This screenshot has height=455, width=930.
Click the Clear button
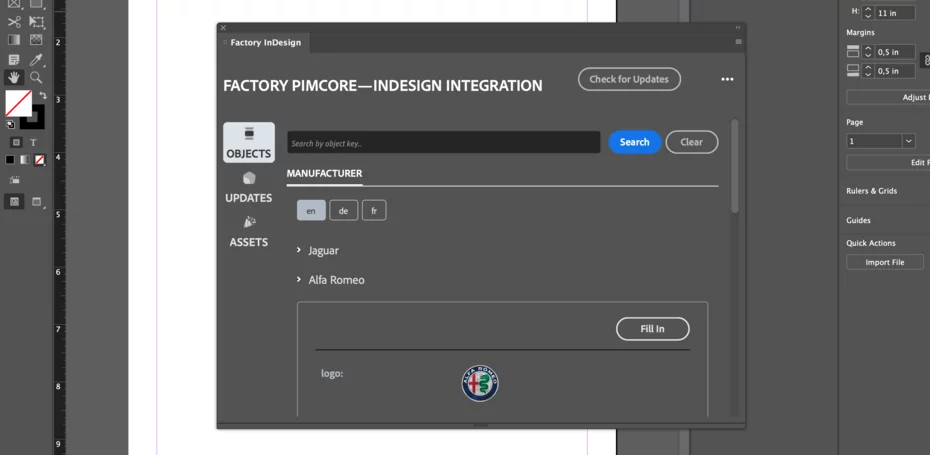point(692,142)
